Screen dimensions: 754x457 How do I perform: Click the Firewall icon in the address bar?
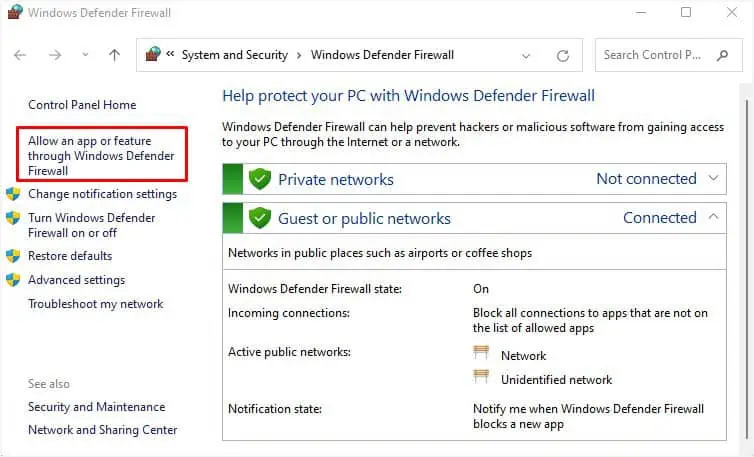(154, 55)
